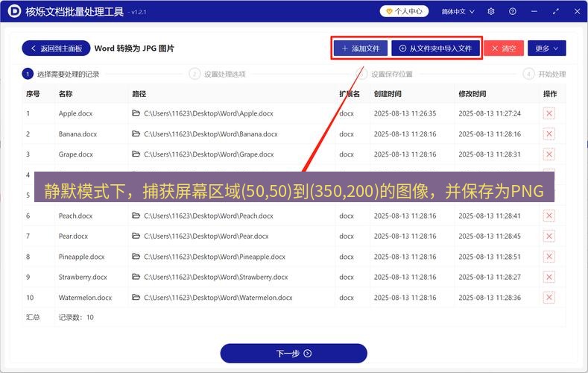This screenshot has height=373, width=588.
Task: Click the 添加文件 button
Action: tap(361, 48)
